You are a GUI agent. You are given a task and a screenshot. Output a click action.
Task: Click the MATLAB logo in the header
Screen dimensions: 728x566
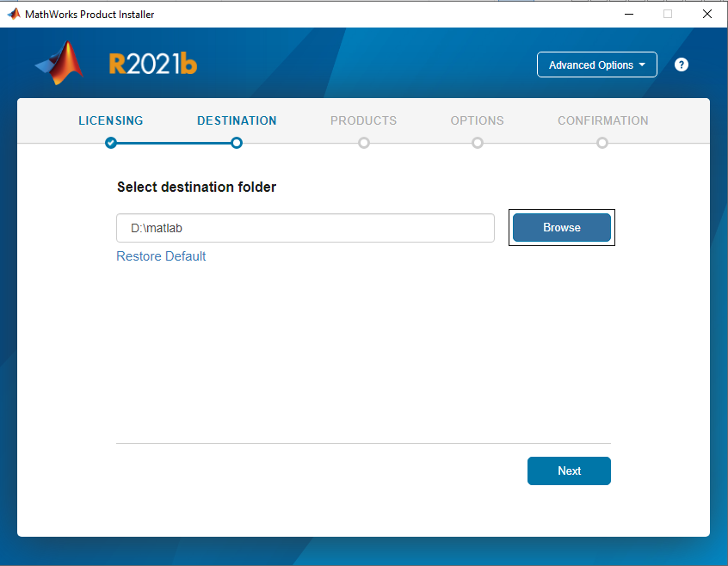tap(59, 64)
